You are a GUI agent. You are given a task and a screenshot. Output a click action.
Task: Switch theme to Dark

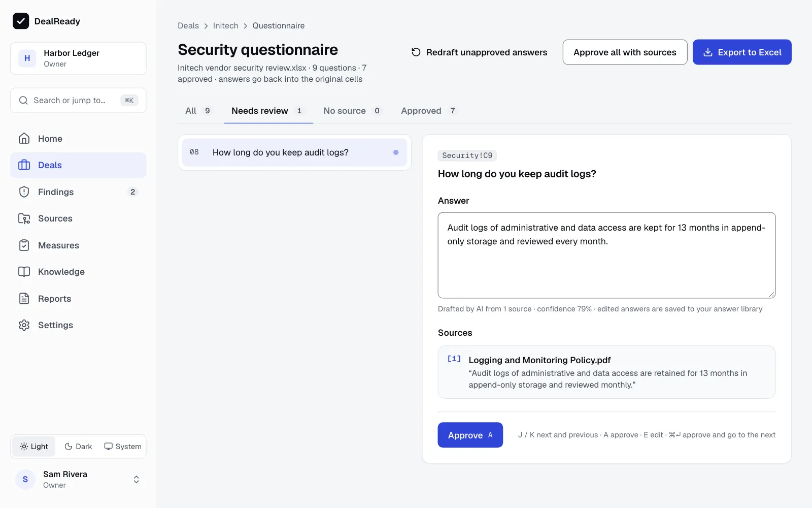tap(78, 447)
